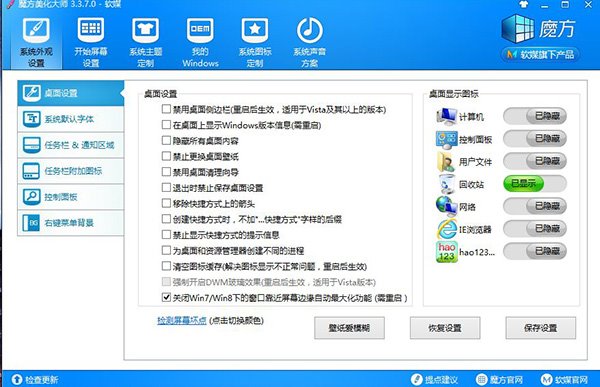Viewport: 600px width, 387px height.
Task: Toggle hao123 desktop icon switch
Action: [535, 251]
